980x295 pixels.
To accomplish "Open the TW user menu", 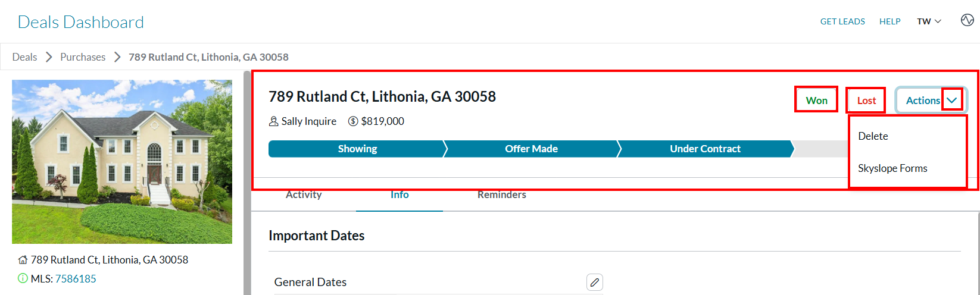I will tap(929, 21).
